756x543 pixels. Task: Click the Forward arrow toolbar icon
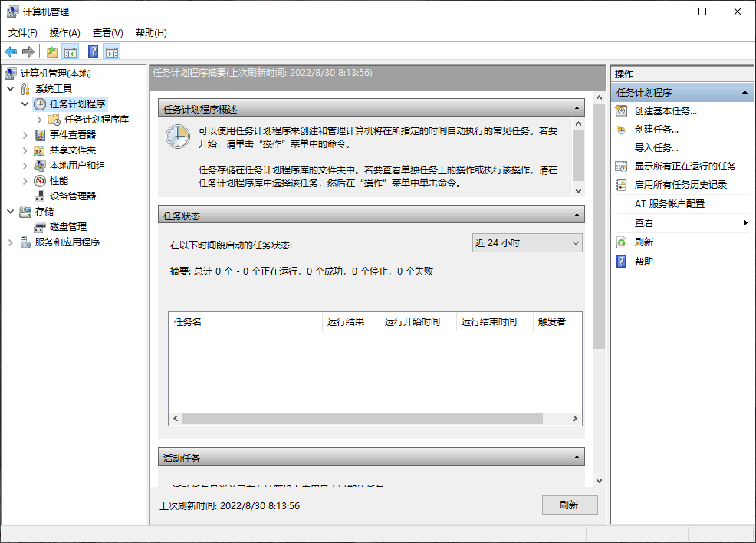[28, 51]
